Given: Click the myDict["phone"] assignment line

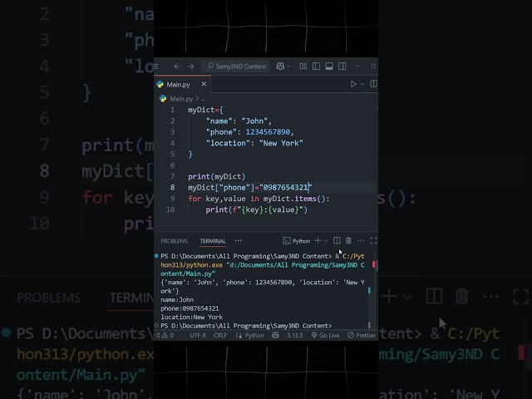Looking at the screenshot, I should coord(249,187).
